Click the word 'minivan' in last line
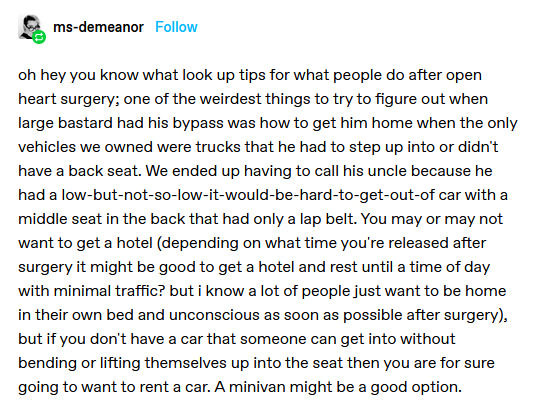The width and height of the screenshot is (536, 408). [257, 387]
